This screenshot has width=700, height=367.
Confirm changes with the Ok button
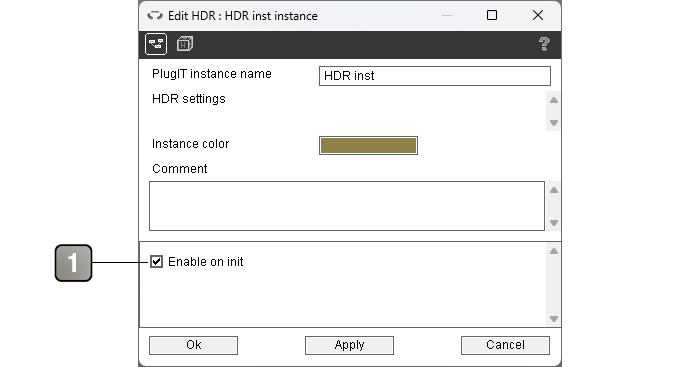click(x=193, y=345)
